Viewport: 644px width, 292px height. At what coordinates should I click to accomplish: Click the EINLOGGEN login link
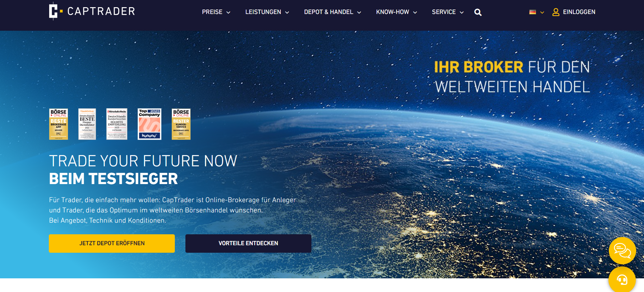point(579,12)
